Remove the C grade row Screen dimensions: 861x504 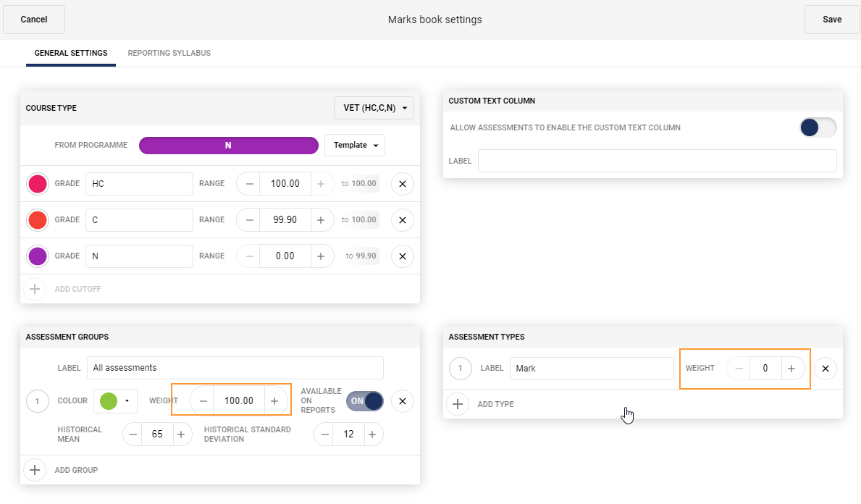(402, 219)
